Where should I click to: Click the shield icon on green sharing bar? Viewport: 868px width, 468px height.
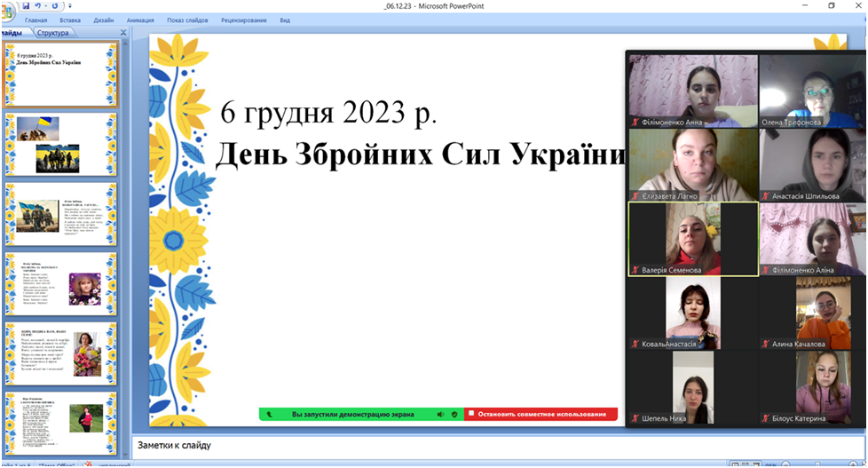(454, 414)
